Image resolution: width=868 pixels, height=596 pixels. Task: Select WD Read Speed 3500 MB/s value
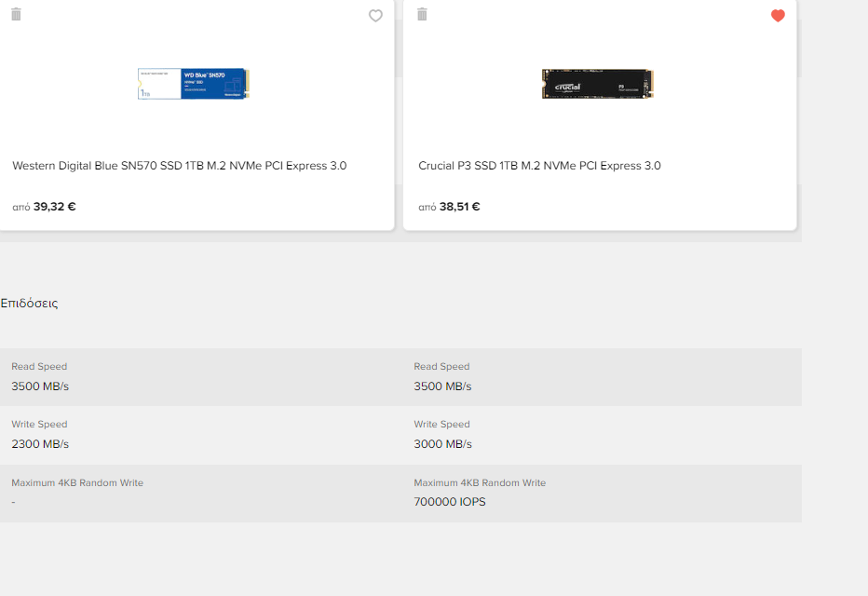click(40, 386)
